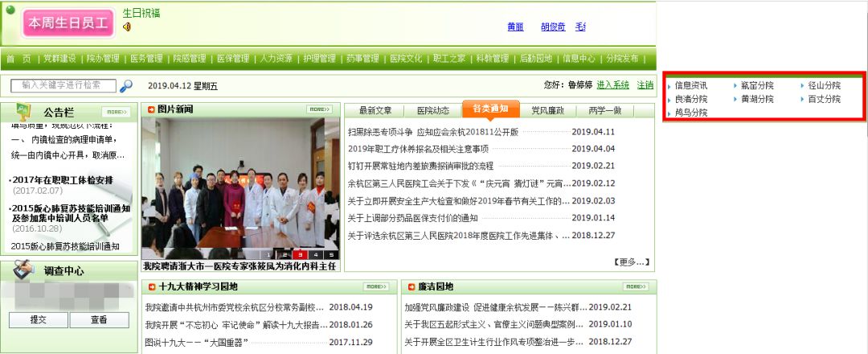The width and height of the screenshot is (868, 354).
Task: Switch to the 两学一做 tab
Action: pyautogui.click(x=605, y=111)
